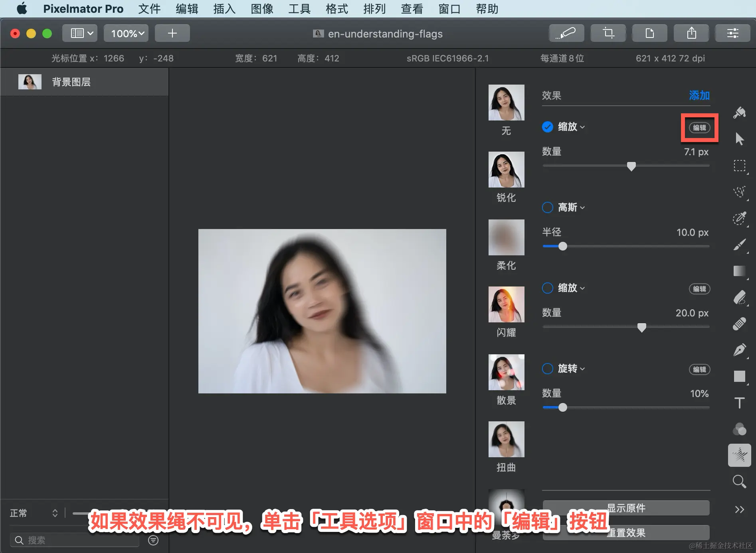
Task: Enable the 高斯 effect checkbox
Action: point(547,207)
